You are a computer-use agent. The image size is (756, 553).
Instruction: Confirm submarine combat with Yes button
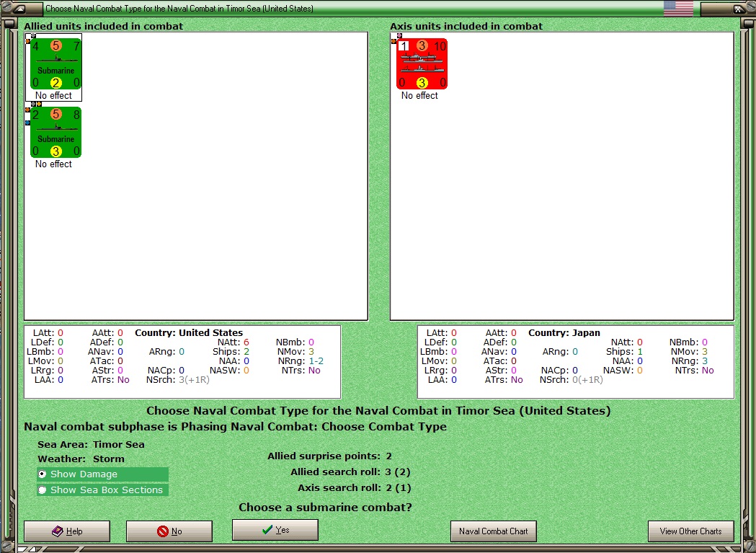tap(275, 530)
